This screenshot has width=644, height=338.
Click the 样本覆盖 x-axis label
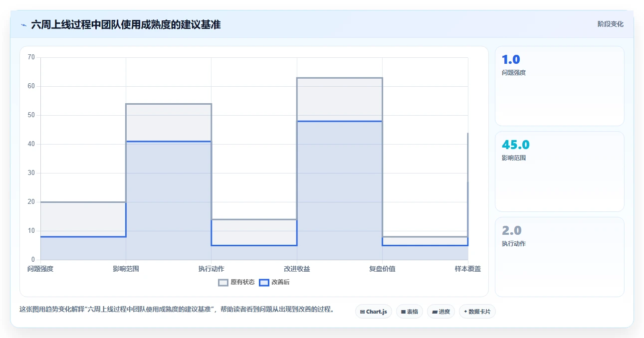[x=468, y=269]
